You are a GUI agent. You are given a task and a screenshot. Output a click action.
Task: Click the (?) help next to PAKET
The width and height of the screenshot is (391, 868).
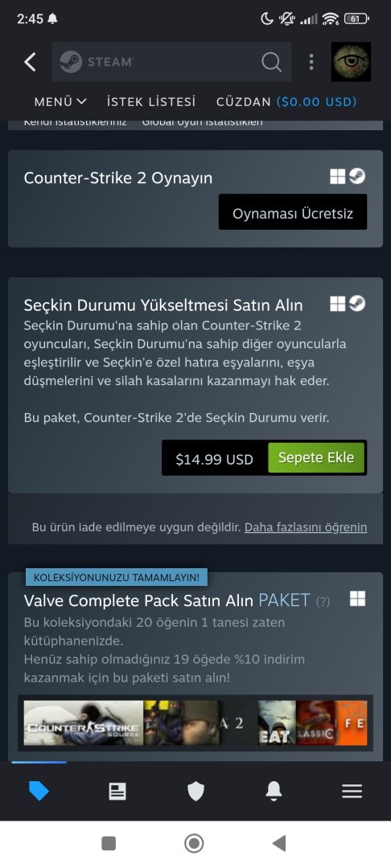tap(323, 601)
